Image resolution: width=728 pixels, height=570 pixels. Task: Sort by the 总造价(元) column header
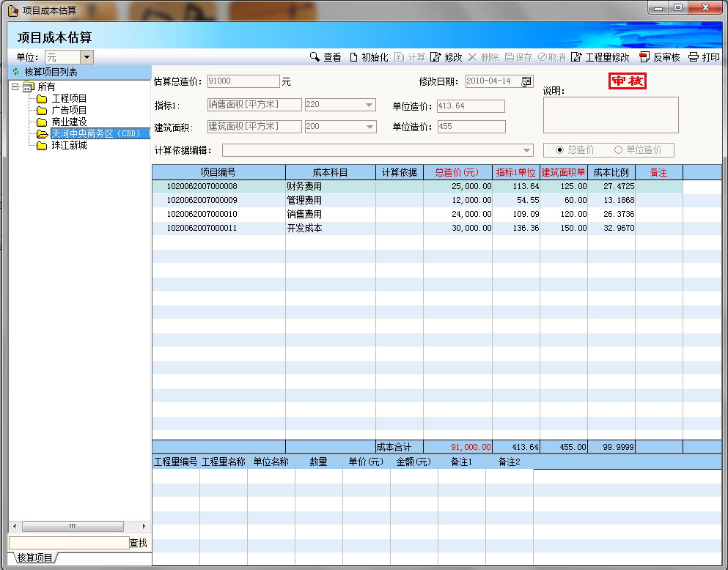457,172
